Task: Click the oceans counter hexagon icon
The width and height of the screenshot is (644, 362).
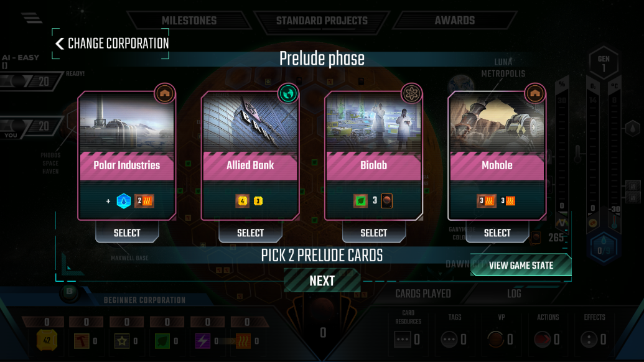Action: pos(604,247)
